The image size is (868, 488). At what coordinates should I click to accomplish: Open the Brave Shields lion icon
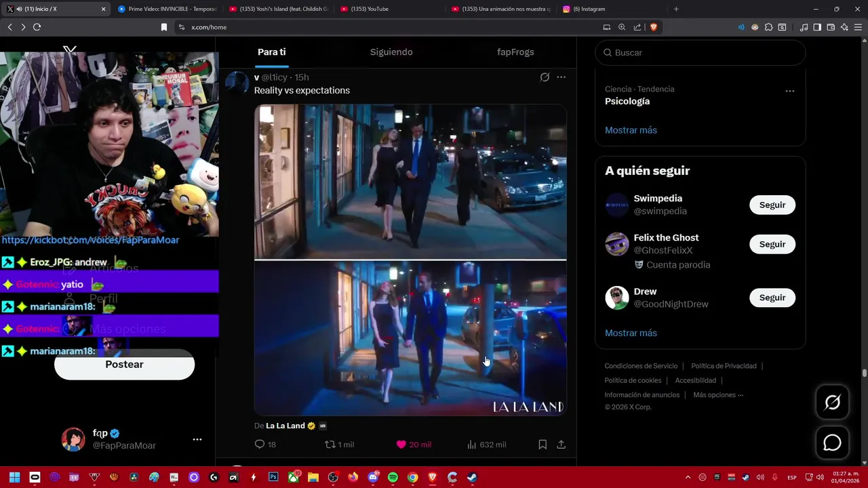click(x=654, y=27)
